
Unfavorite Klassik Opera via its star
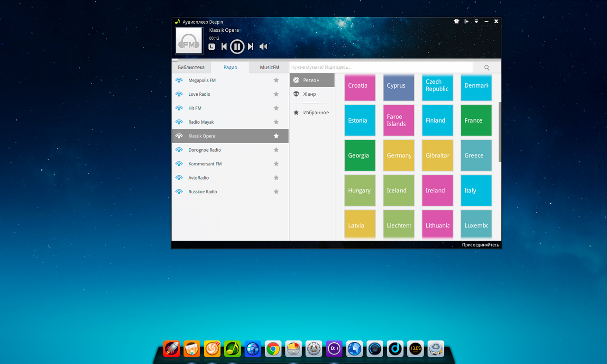click(276, 136)
